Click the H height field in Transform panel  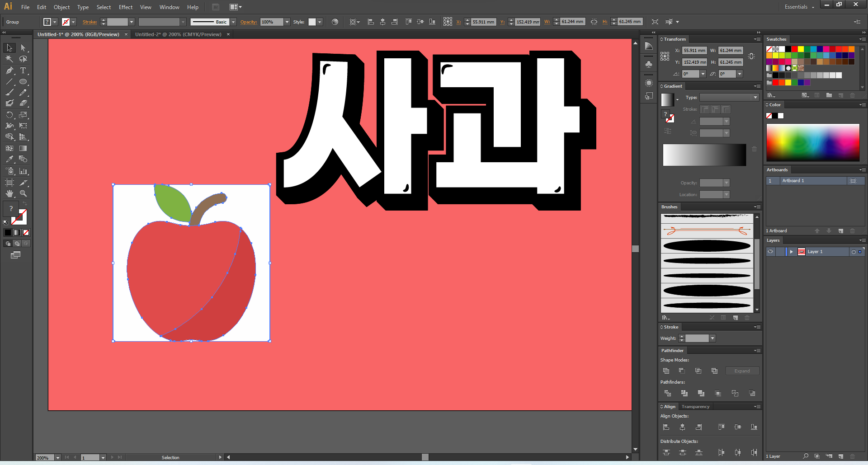click(x=731, y=62)
